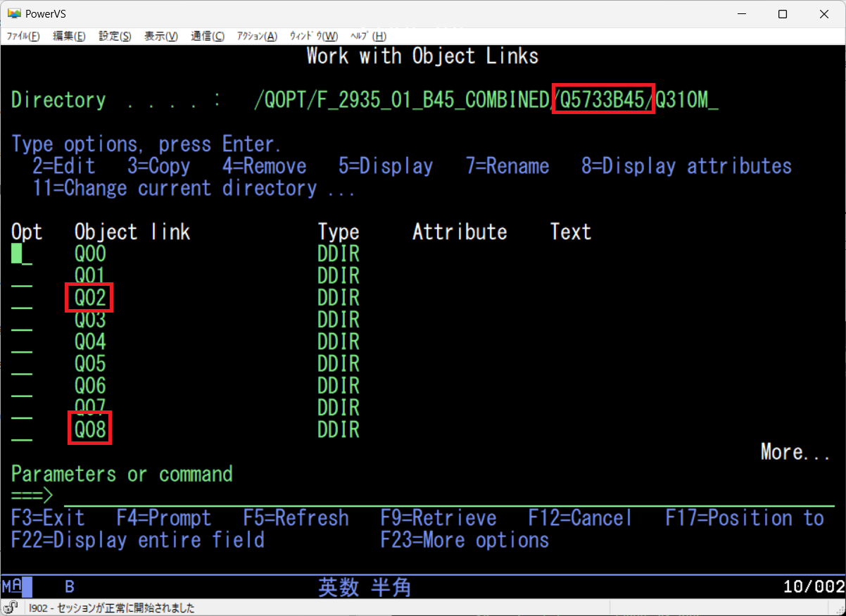Click the Opt field for Q08
Viewport: 846px width, 616px height.
(x=21, y=429)
